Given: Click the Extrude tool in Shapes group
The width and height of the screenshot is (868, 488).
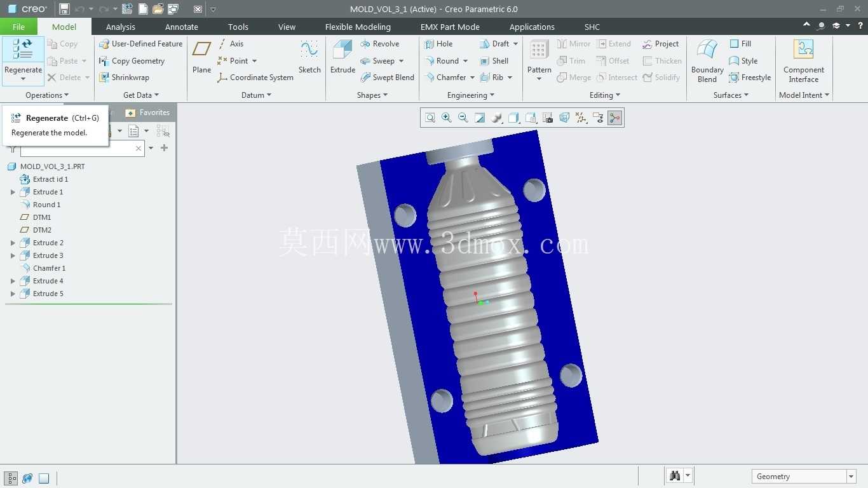Looking at the screenshot, I should coord(342,57).
